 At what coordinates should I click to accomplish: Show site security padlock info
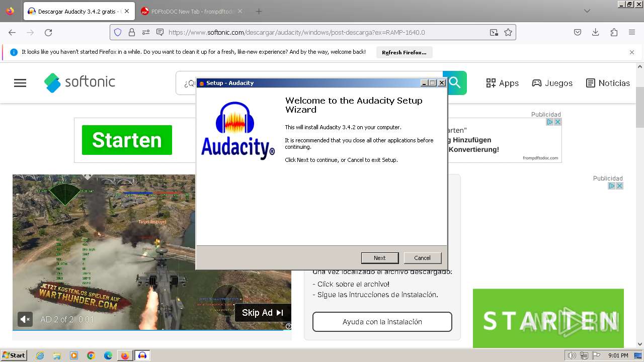(x=132, y=32)
